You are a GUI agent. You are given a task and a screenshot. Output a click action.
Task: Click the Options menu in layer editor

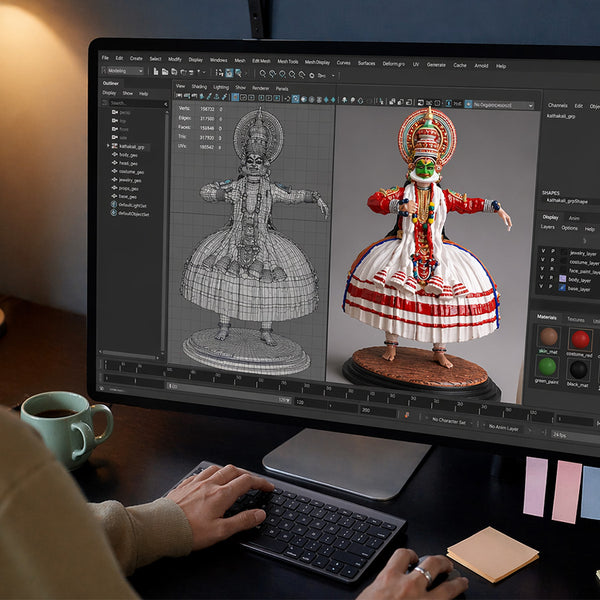pos(569,228)
